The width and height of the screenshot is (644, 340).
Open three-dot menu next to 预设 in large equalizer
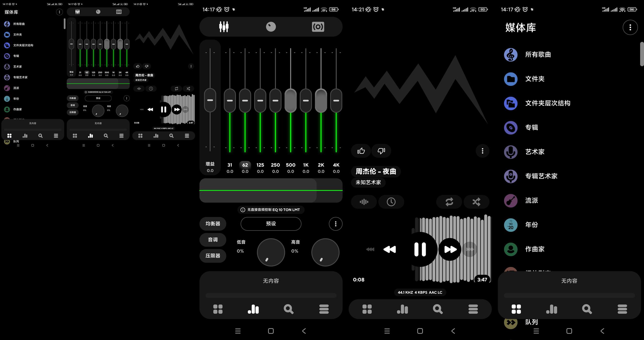point(335,224)
